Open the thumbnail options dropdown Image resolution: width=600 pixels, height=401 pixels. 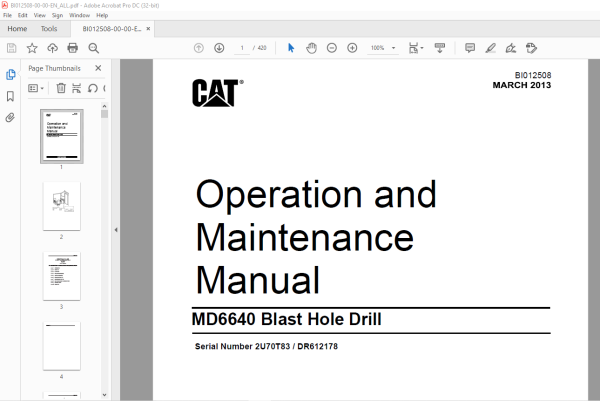[36, 88]
